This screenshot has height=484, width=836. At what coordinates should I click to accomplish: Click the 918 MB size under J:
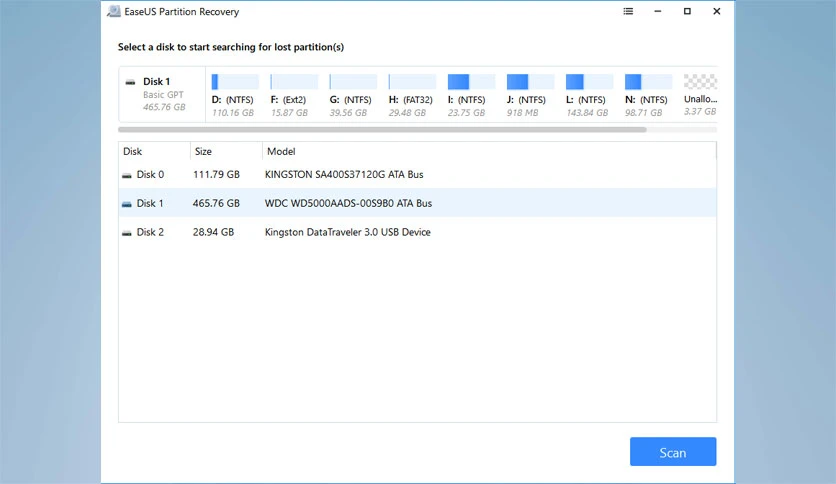[x=522, y=112]
